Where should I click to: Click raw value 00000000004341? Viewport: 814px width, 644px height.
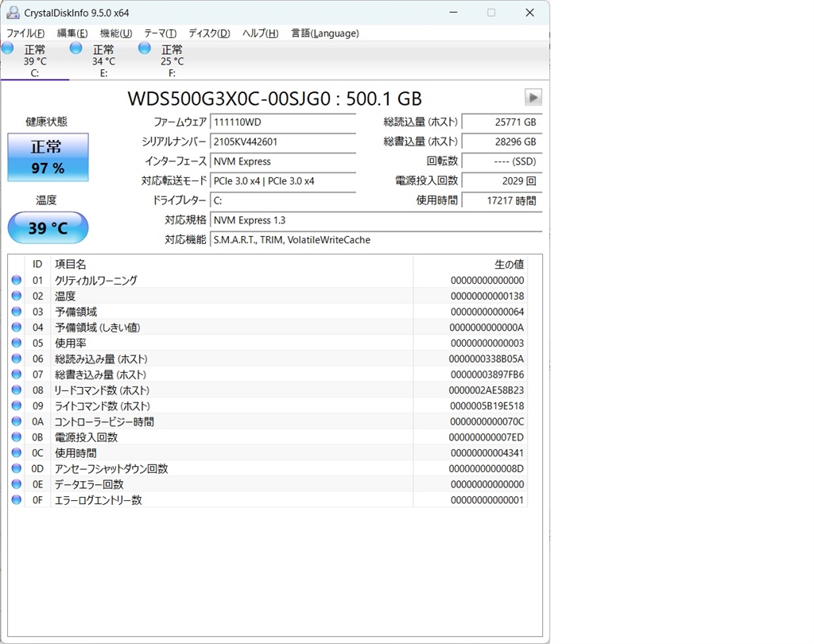(487, 453)
